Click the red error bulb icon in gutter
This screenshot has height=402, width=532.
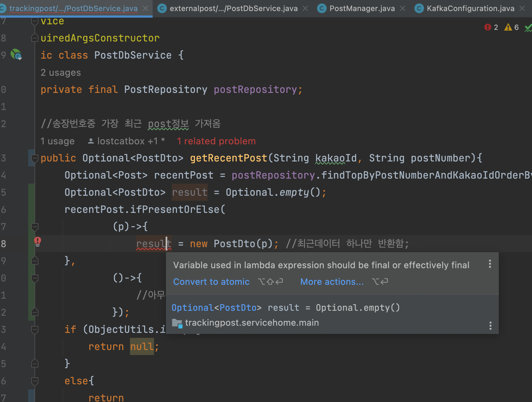click(38, 241)
